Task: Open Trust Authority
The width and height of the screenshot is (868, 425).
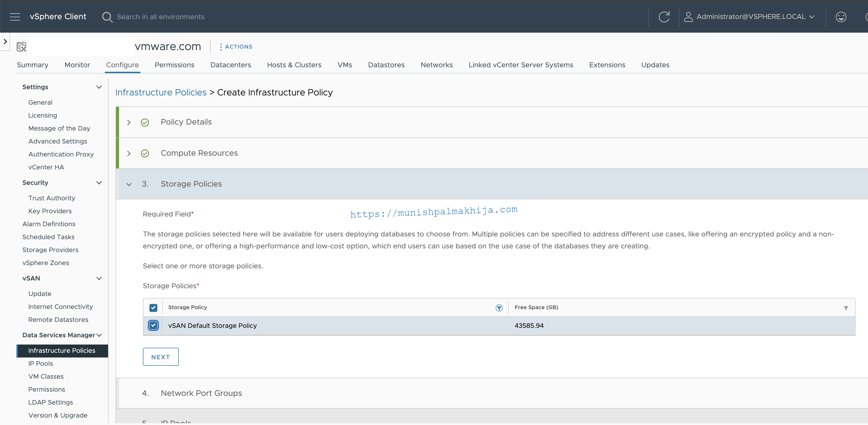Action: (52, 198)
